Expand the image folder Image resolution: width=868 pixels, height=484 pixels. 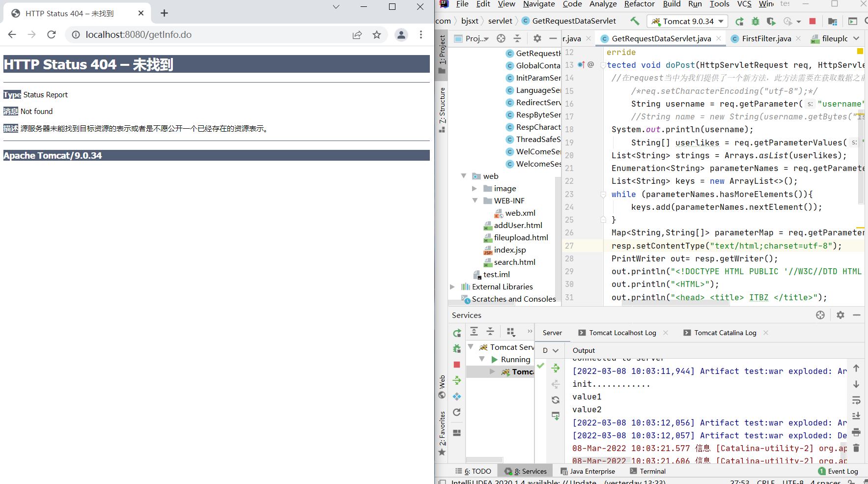[475, 188]
